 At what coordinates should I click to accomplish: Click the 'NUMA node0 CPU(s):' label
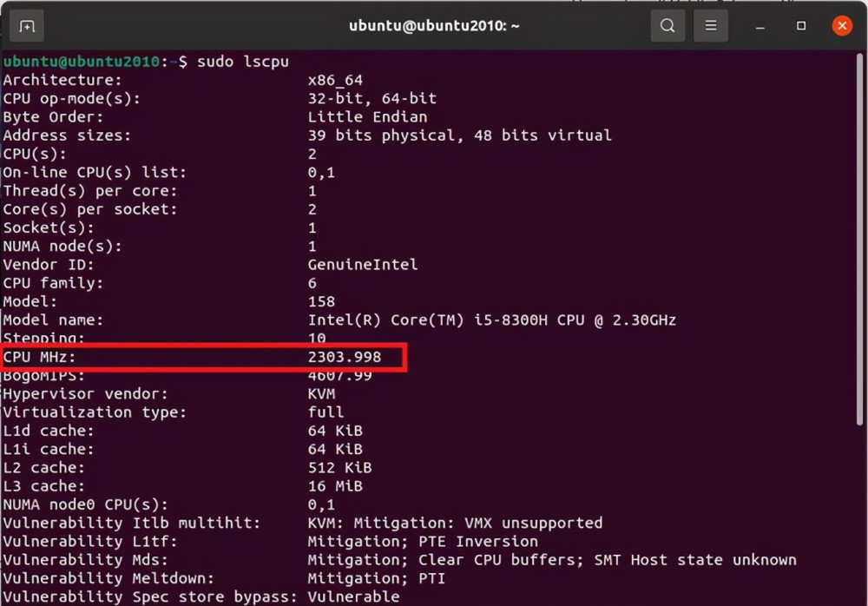coord(86,504)
